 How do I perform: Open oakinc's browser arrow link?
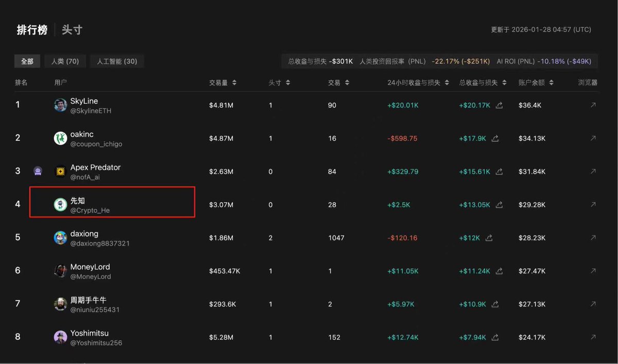593,138
